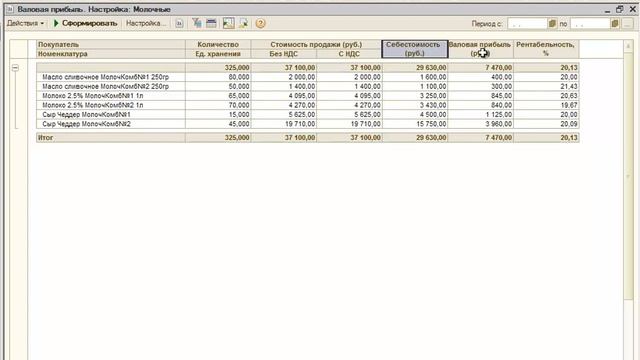The width and height of the screenshot is (640, 360).
Task: Select the Рентабельность, % header
Action: click(546, 49)
